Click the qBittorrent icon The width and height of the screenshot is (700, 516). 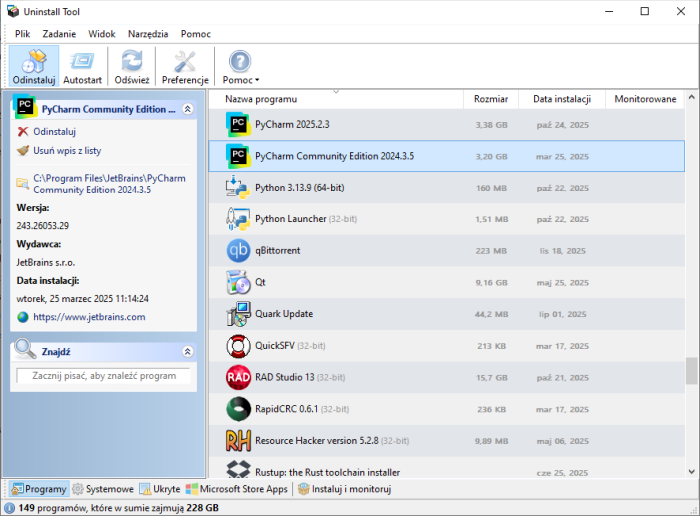238,251
